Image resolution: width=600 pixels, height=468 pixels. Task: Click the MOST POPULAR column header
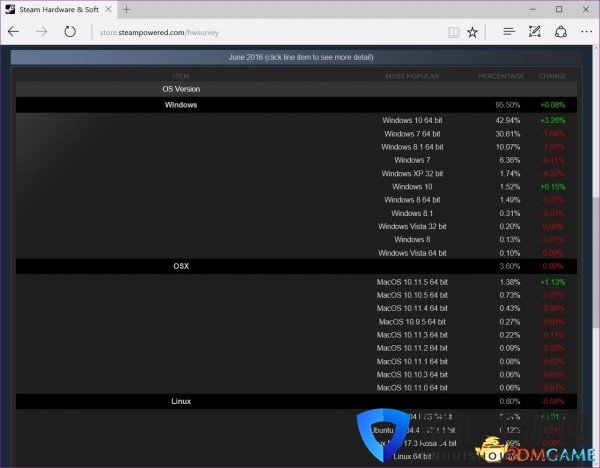[412, 76]
